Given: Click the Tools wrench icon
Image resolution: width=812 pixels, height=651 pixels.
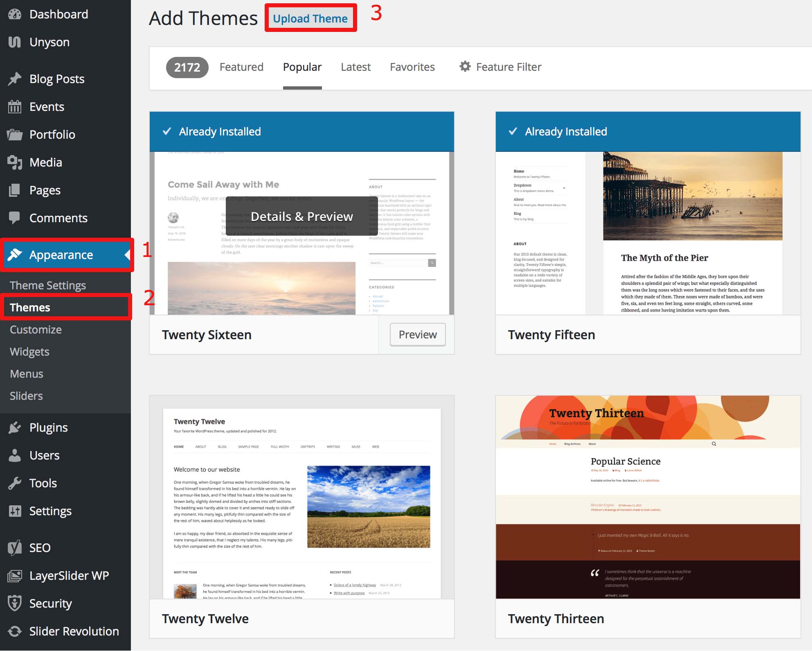Looking at the screenshot, I should (15, 483).
